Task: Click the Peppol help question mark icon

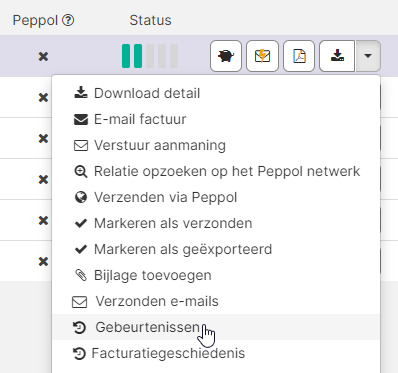Action: (x=68, y=20)
